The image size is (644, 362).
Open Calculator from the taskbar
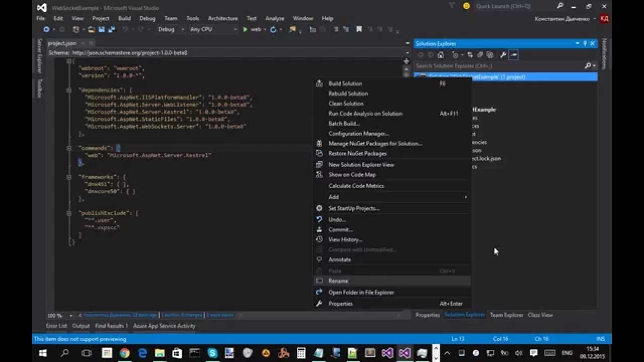(x=300, y=353)
